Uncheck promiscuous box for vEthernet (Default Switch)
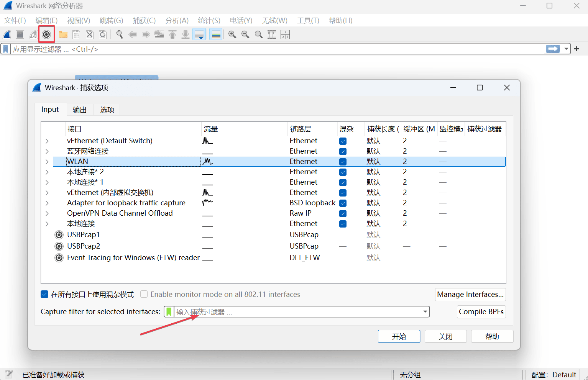Screen dimensions: 588x380 click(x=343, y=141)
